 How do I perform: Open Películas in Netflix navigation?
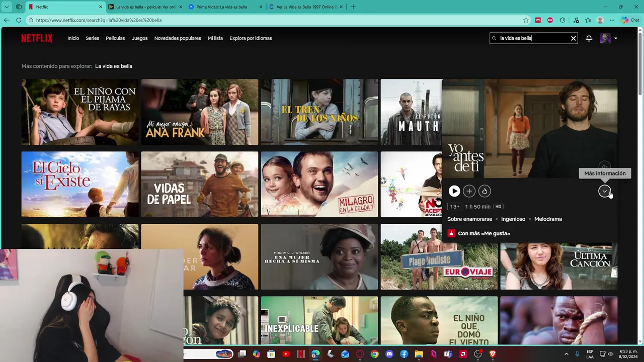tap(115, 38)
